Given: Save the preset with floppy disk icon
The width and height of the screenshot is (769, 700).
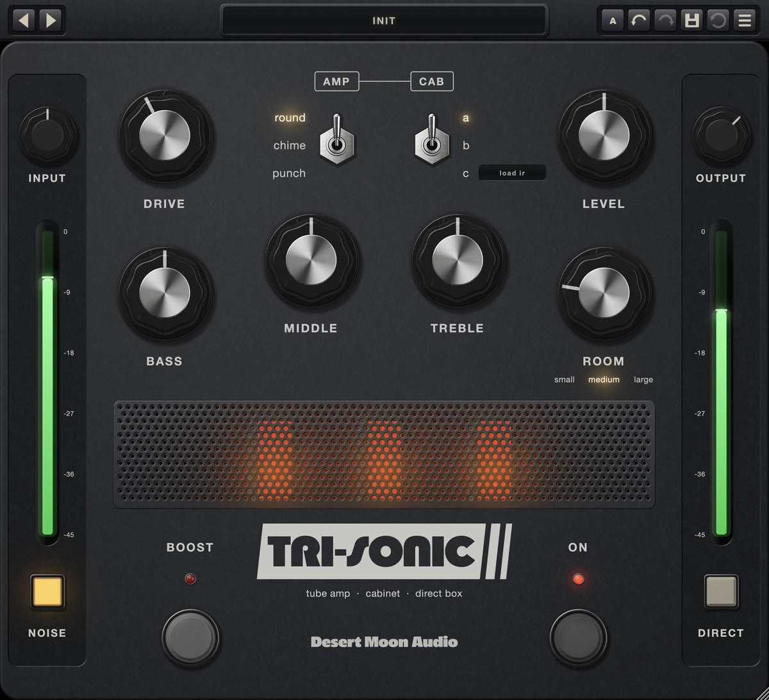Looking at the screenshot, I should (692, 20).
